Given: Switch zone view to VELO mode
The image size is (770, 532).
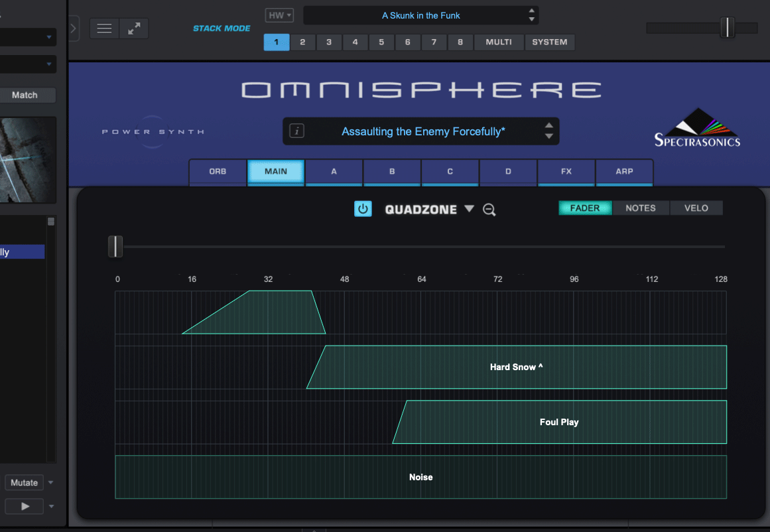Looking at the screenshot, I should [696, 208].
